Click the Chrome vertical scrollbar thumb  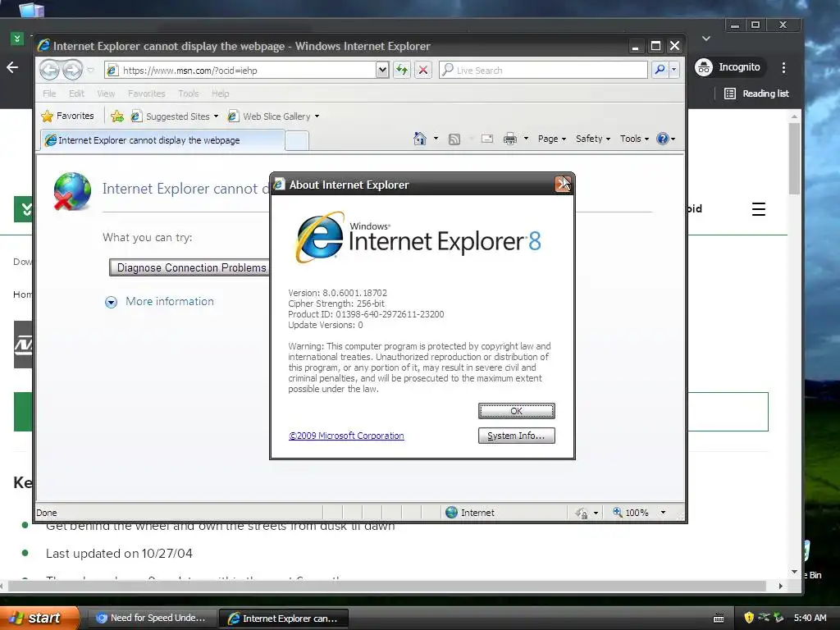(794, 158)
